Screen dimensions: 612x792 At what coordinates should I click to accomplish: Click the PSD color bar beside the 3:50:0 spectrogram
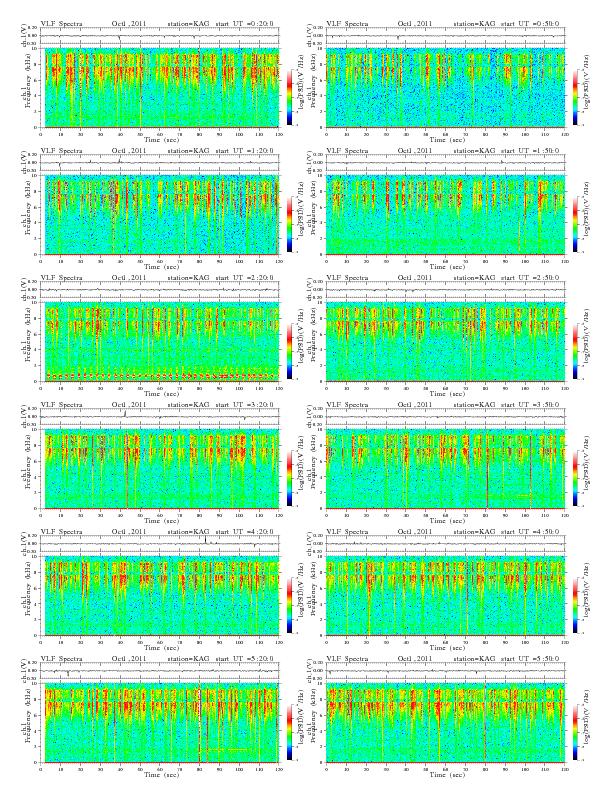coord(575,478)
